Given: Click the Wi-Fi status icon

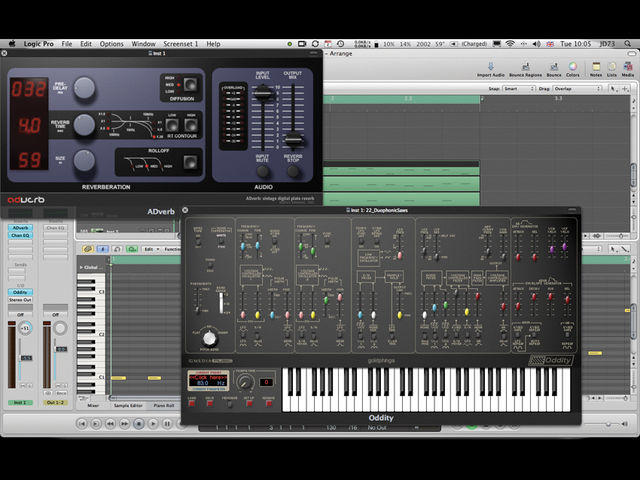Looking at the screenshot, I should [x=510, y=44].
